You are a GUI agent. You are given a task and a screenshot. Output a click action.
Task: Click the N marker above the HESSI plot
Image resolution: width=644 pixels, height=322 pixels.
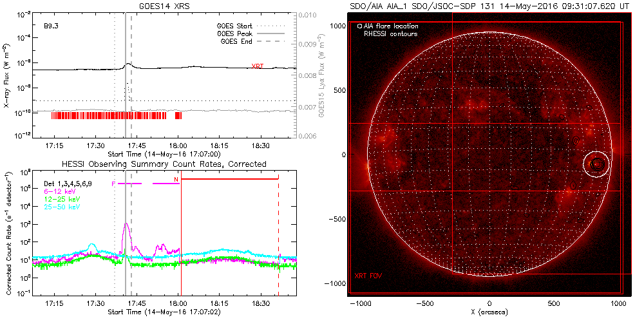pyautogui.click(x=176, y=179)
